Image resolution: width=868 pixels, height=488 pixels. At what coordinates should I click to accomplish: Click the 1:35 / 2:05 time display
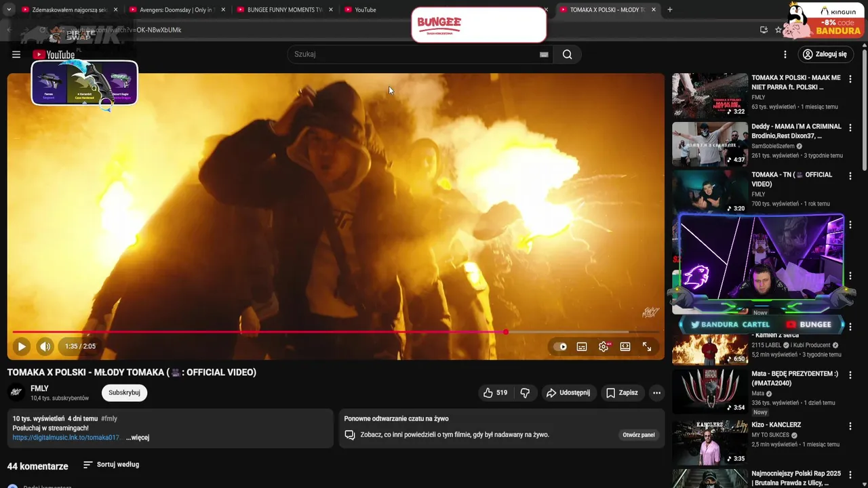click(80, 346)
